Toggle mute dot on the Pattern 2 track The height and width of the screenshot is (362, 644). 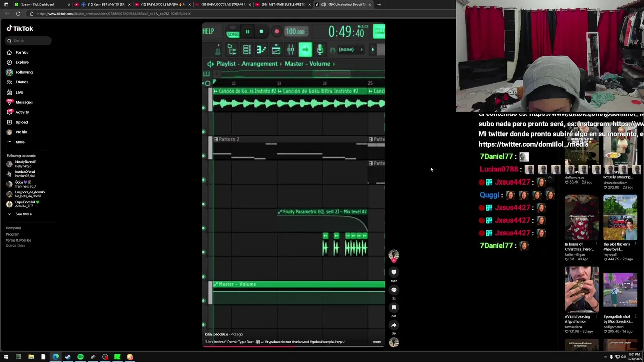(203, 155)
